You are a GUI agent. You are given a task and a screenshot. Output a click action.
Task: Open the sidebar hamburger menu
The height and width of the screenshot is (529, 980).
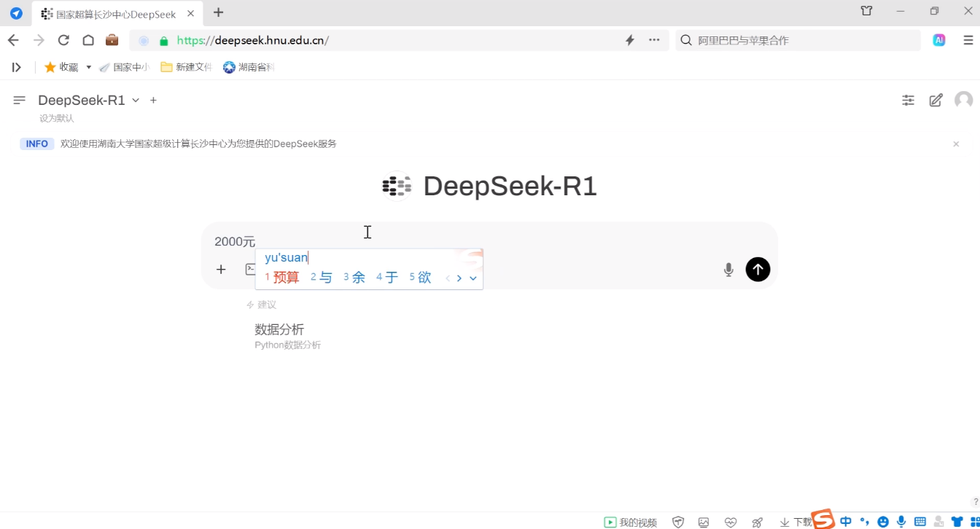(20, 100)
